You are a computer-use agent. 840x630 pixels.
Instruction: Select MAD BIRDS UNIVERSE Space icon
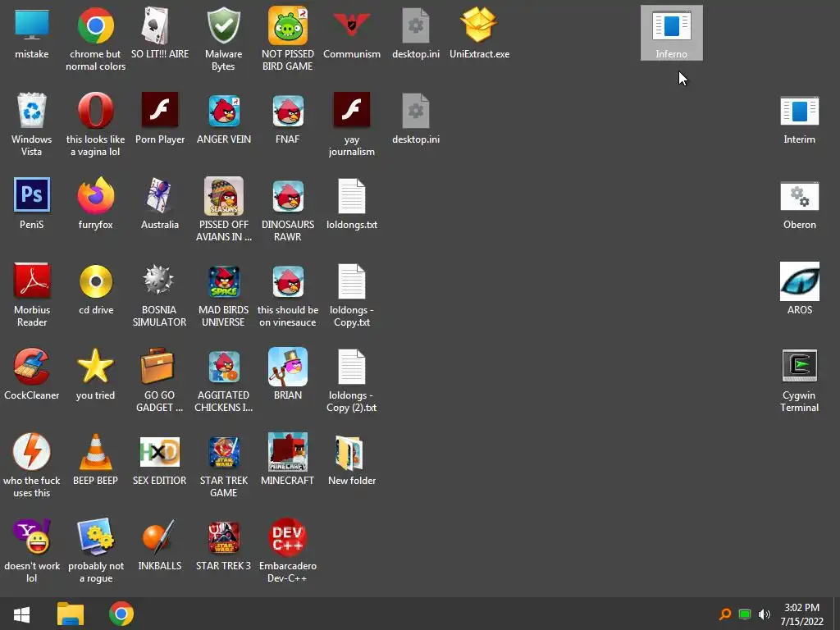(x=223, y=281)
